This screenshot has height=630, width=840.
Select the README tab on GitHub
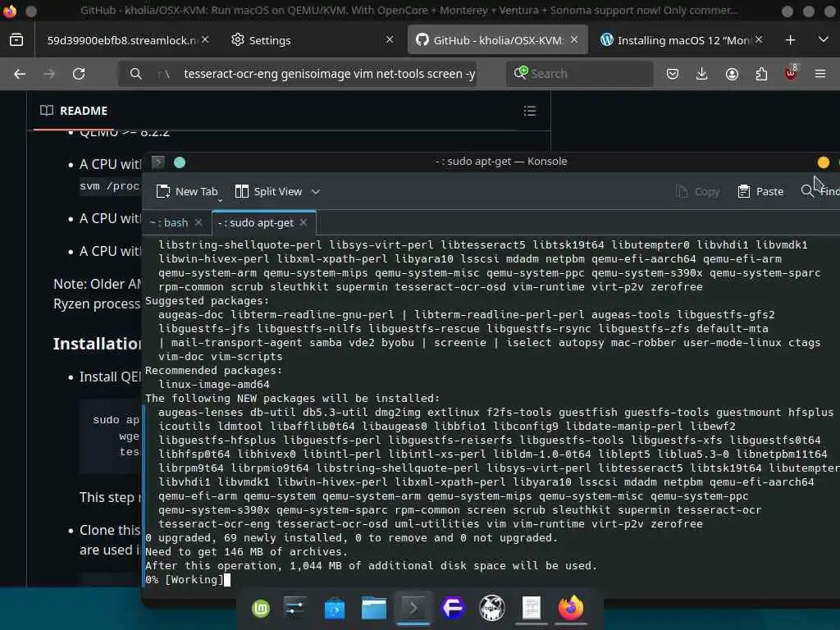pyautogui.click(x=74, y=111)
